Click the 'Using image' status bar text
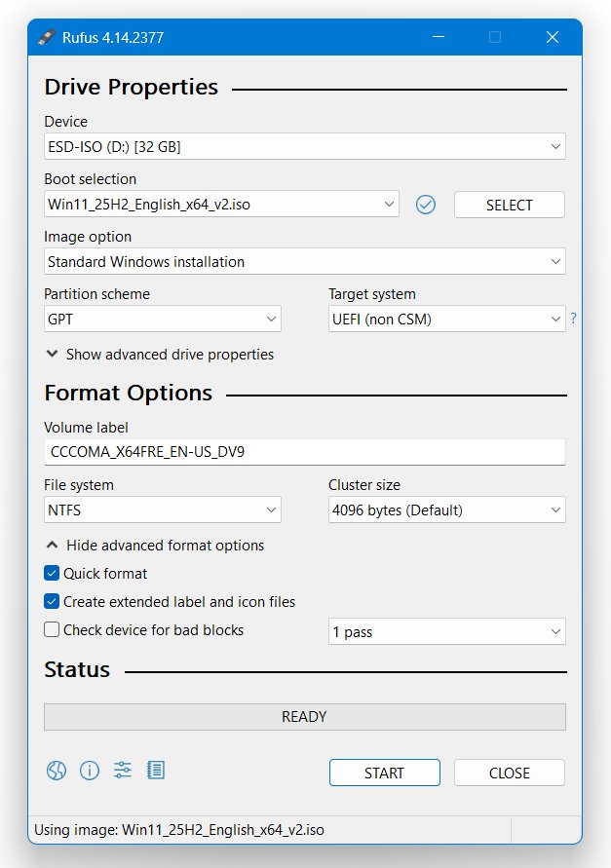611x868 pixels. (x=179, y=830)
